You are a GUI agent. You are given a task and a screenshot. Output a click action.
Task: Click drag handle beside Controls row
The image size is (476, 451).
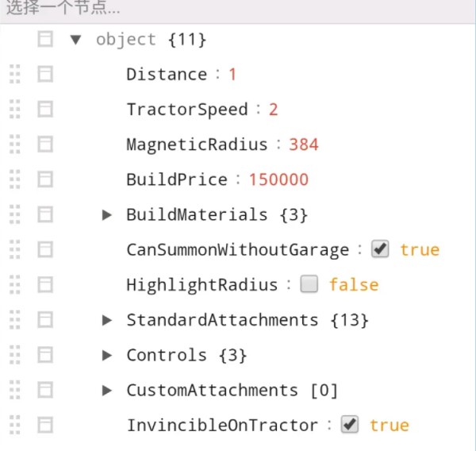(15, 355)
